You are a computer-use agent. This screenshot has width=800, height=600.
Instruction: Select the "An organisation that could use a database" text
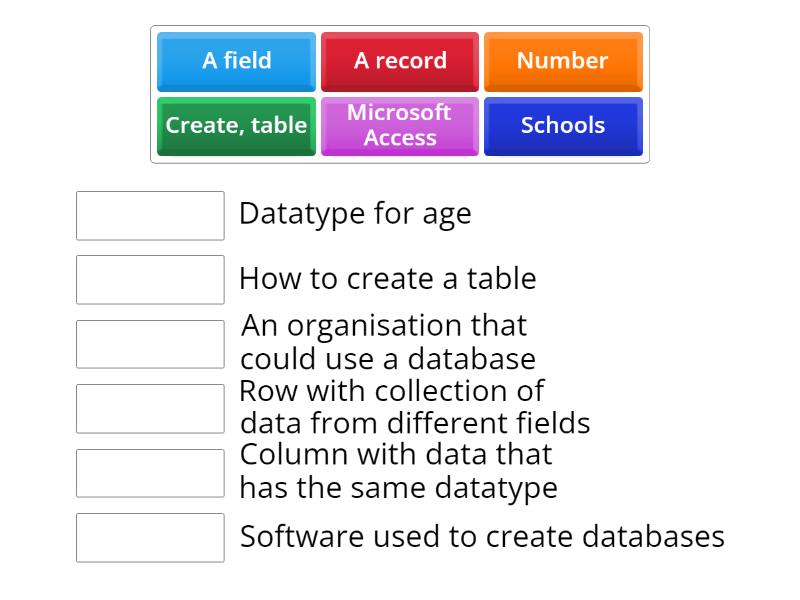click(388, 342)
